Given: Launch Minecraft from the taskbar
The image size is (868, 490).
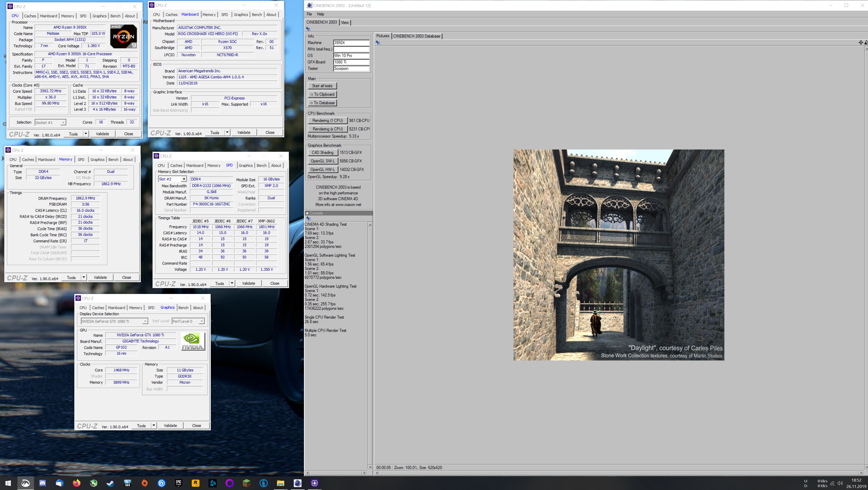Looking at the screenshot, I should pos(247,483).
